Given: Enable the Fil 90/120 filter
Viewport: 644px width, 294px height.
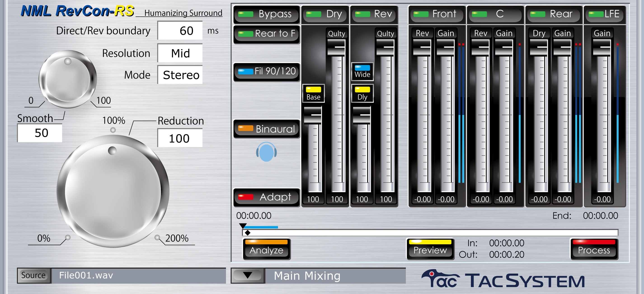Looking at the screenshot, I should (x=266, y=72).
